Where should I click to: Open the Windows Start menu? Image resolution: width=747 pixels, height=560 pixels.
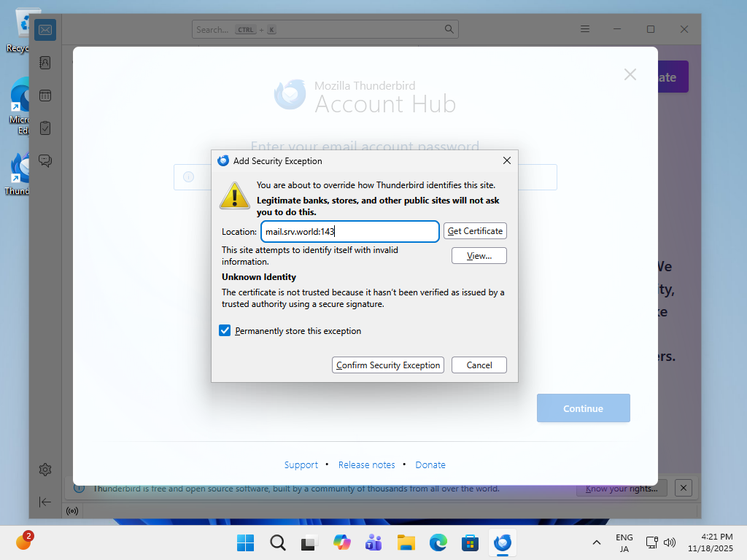point(246,542)
